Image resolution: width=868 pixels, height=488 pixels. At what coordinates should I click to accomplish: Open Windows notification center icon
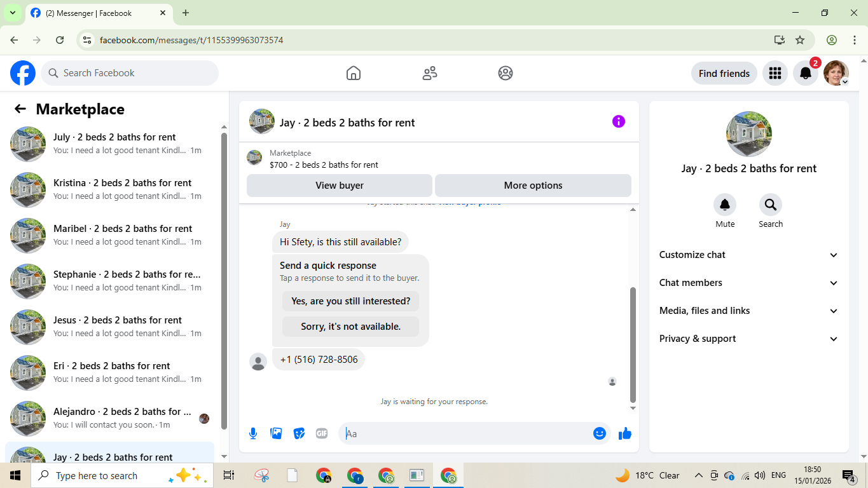pos(849,475)
